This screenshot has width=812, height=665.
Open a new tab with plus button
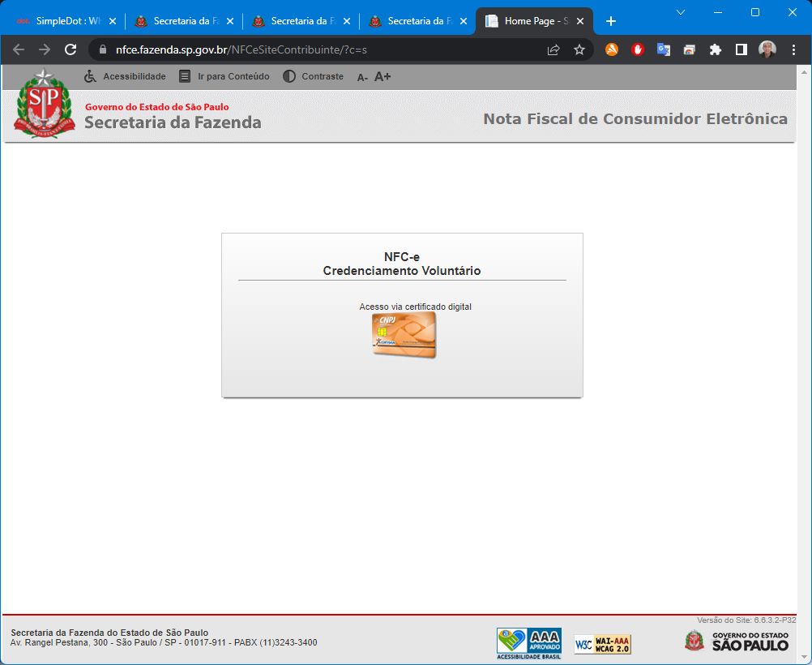[x=611, y=21]
